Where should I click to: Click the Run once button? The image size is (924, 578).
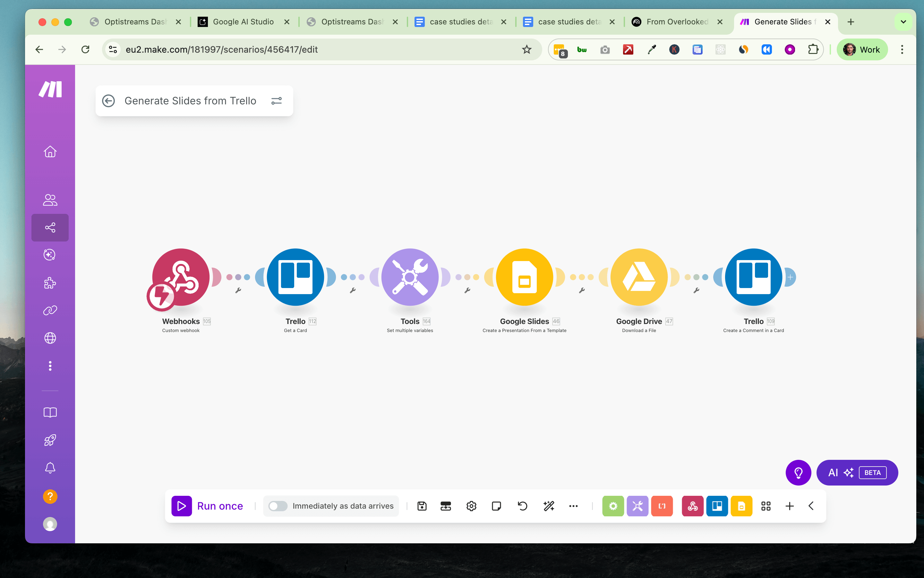[x=207, y=506]
